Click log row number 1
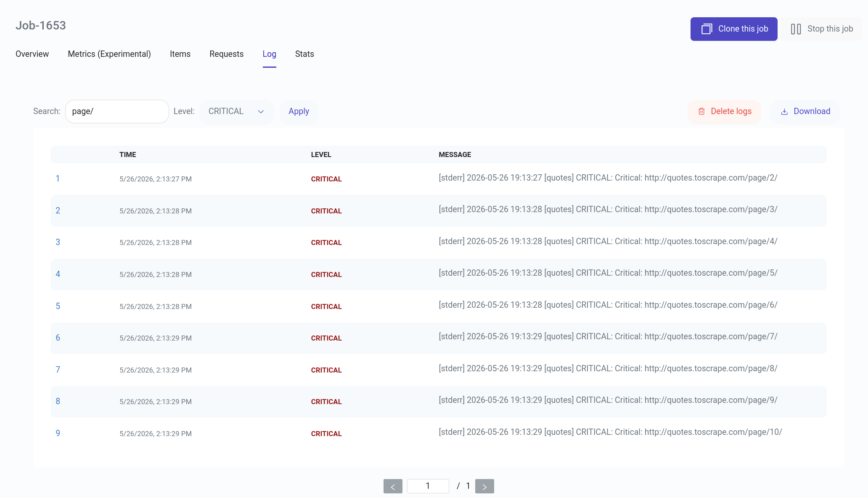This screenshot has height=498, width=868. (58, 178)
